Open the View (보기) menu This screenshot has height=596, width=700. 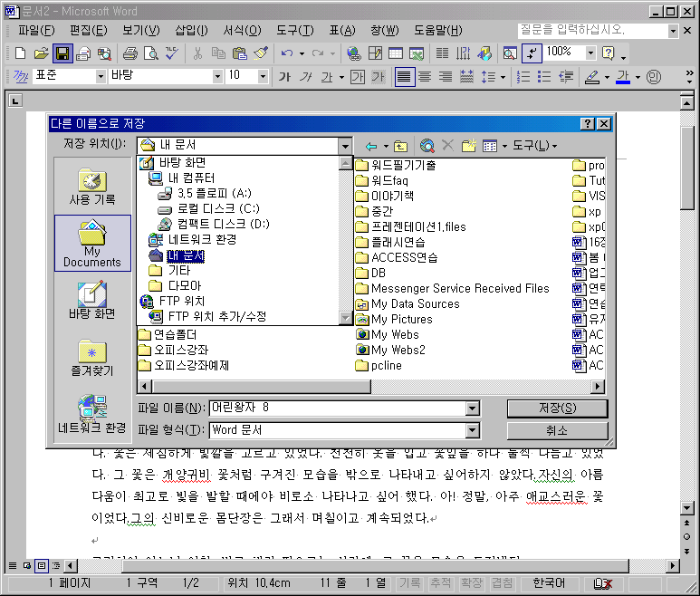(141, 31)
